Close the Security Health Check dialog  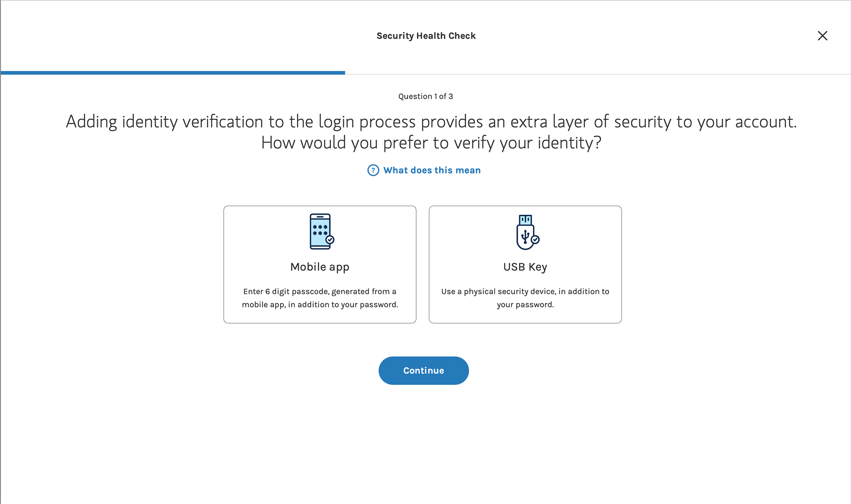pos(822,36)
